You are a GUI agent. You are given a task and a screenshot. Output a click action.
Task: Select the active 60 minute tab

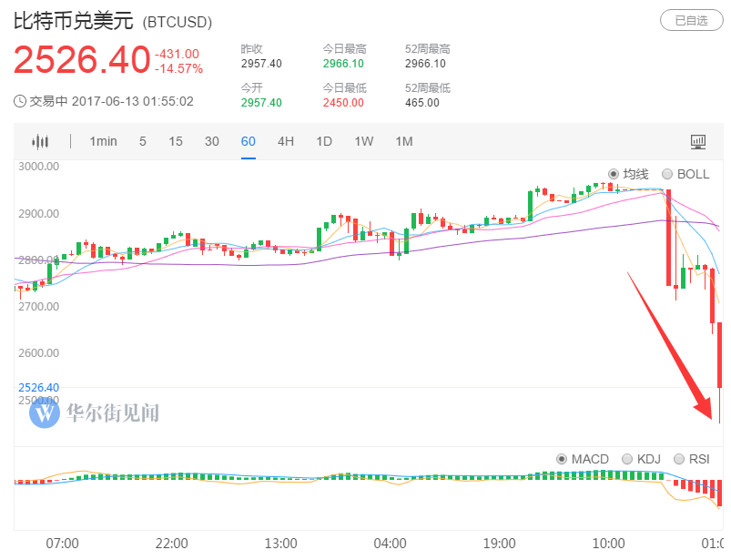[x=249, y=141]
